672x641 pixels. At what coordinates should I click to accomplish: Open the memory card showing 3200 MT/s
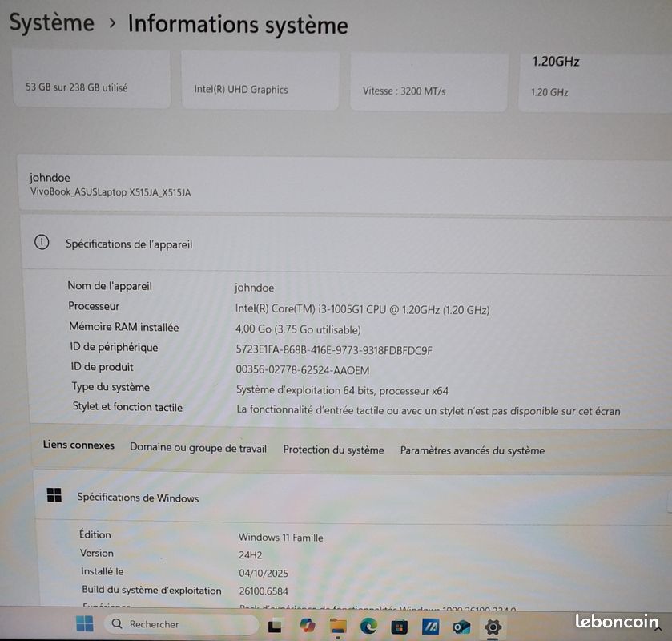[x=429, y=82]
